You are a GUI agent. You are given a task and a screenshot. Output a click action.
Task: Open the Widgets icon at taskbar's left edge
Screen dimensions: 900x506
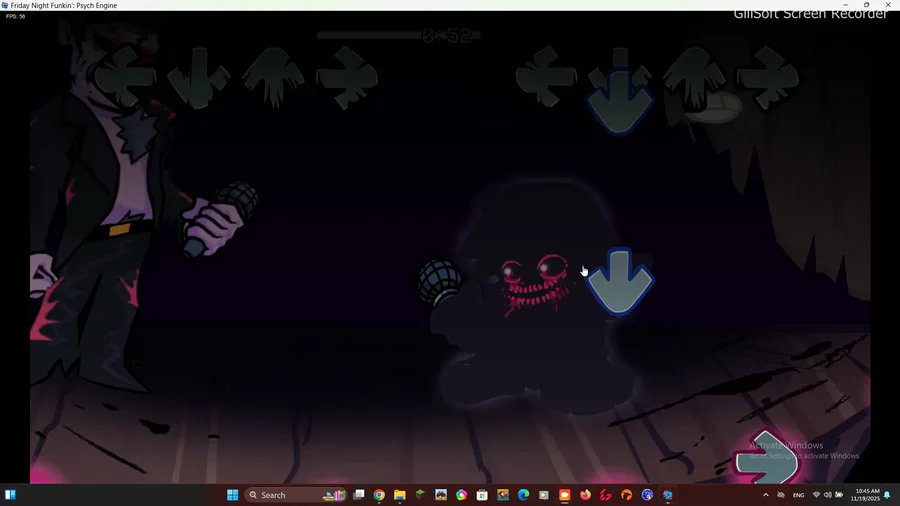(10, 495)
